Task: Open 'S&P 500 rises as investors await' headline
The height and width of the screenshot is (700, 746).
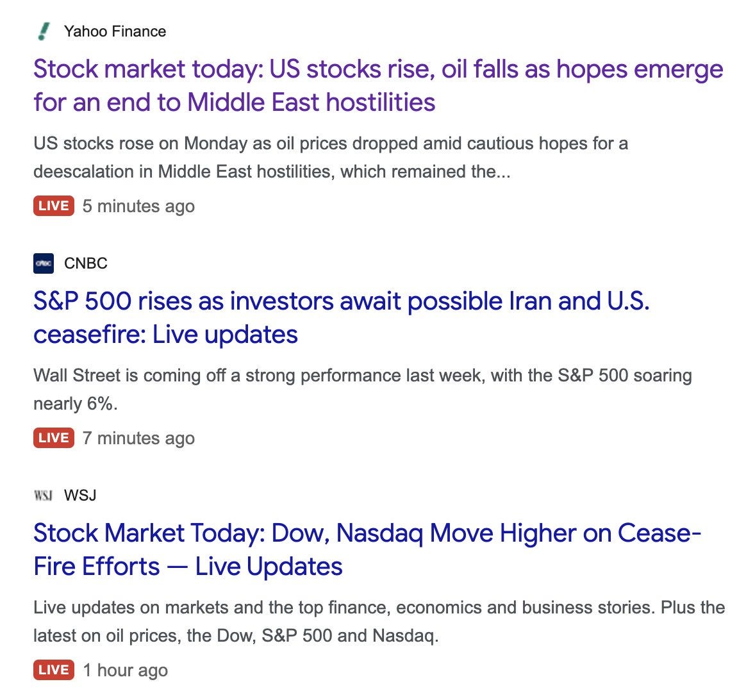Action: coord(341,317)
